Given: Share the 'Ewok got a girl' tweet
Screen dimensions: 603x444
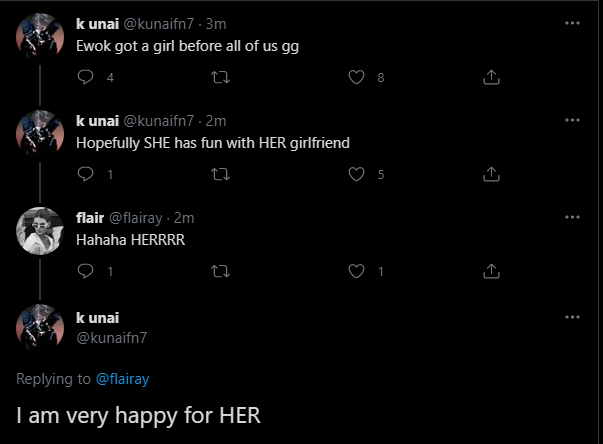Looking at the screenshot, I should tap(491, 78).
